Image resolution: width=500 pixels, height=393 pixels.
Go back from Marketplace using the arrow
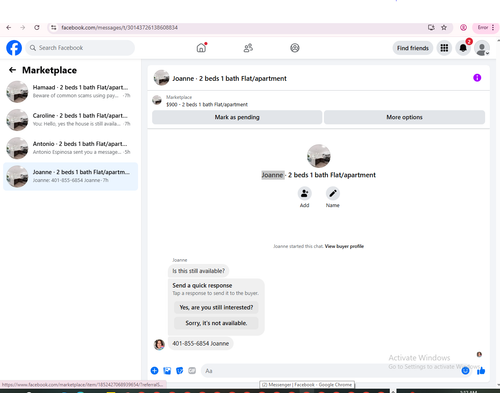tap(12, 70)
